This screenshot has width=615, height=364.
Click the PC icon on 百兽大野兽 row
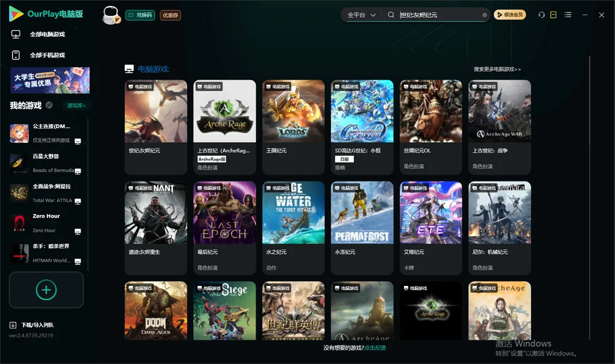click(78, 172)
